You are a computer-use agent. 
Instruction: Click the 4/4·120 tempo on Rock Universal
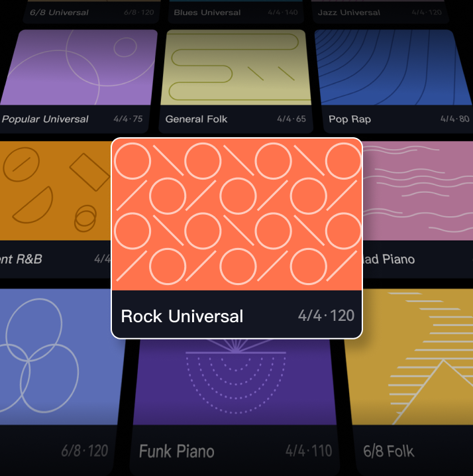pos(326,316)
